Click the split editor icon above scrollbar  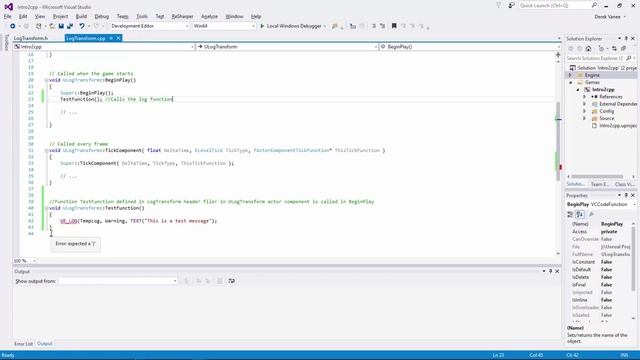click(558, 54)
